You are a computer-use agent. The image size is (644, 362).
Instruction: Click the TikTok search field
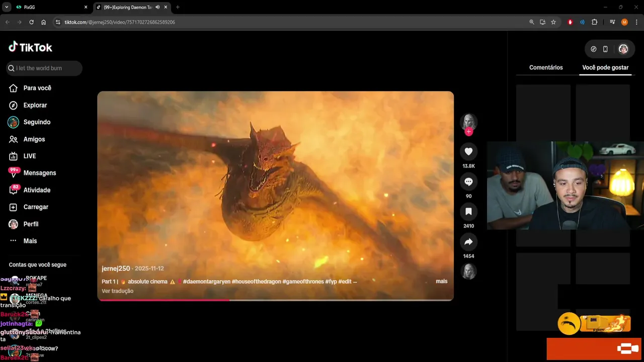[x=44, y=68]
